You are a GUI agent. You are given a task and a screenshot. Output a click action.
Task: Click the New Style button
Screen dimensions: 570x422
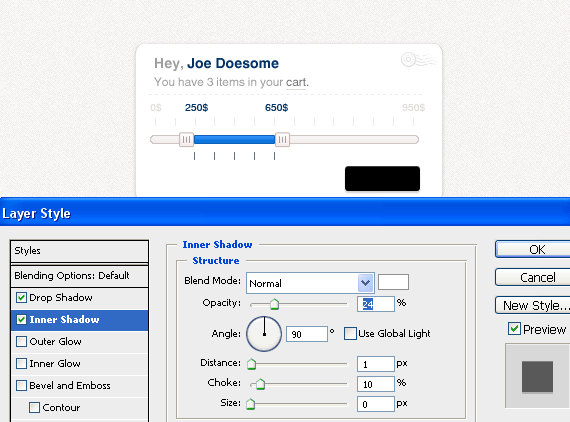(533, 305)
